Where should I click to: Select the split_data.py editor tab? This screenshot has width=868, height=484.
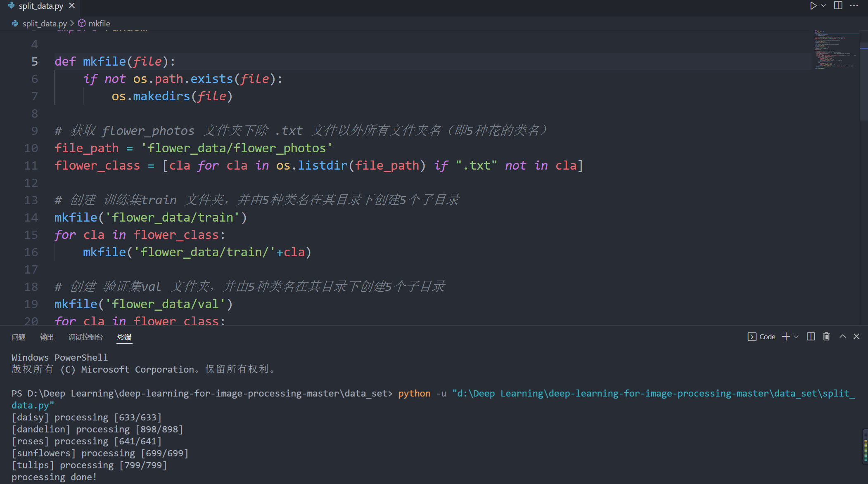pos(40,6)
